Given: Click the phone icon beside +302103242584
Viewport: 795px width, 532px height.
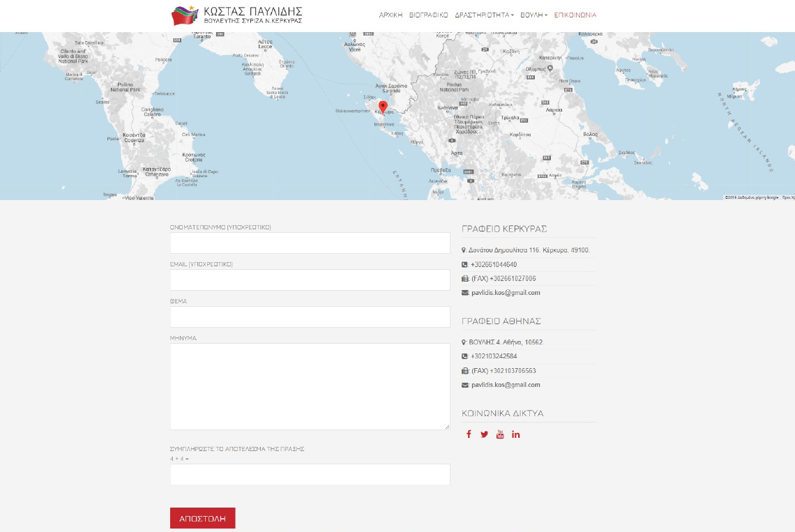Looking at the screenshot, I should point(464,356).
